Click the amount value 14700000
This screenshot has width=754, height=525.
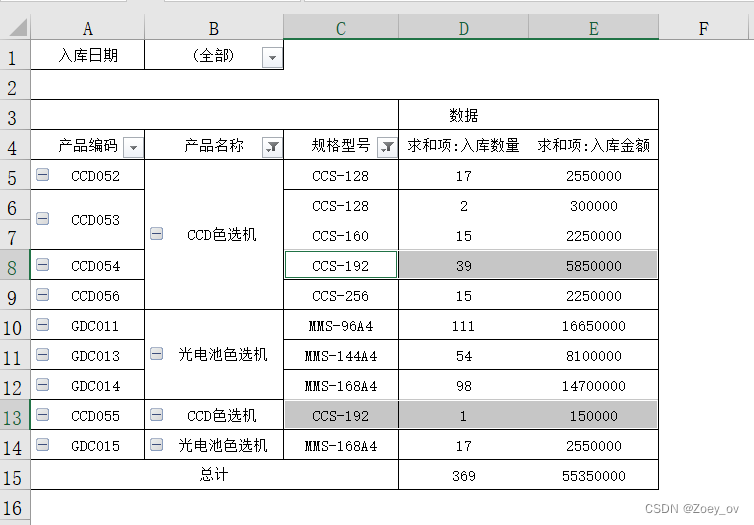(x=593, y=386)
